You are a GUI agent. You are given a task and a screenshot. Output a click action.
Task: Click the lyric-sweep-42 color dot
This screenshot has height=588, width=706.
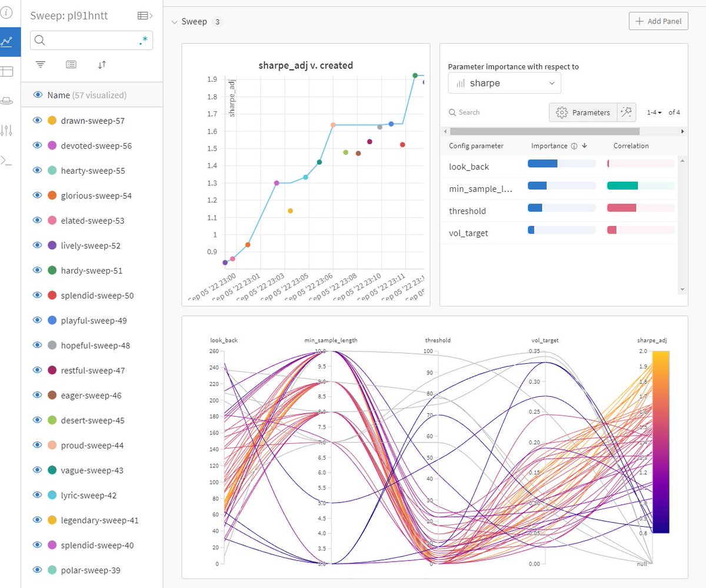tap(52, 496)
